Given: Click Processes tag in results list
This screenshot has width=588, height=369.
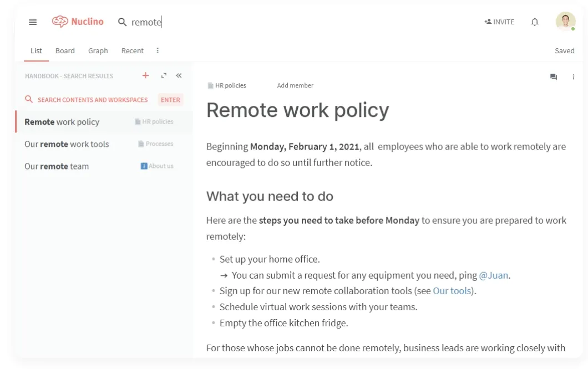Looking at the screenshot, I should click(x=156, y=143).
